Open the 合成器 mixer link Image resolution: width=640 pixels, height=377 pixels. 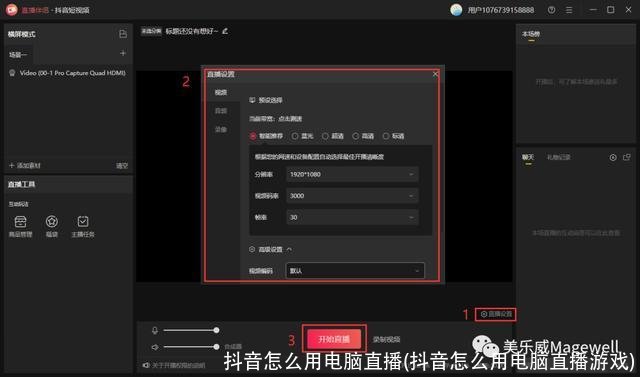click(x=233, y=347)
